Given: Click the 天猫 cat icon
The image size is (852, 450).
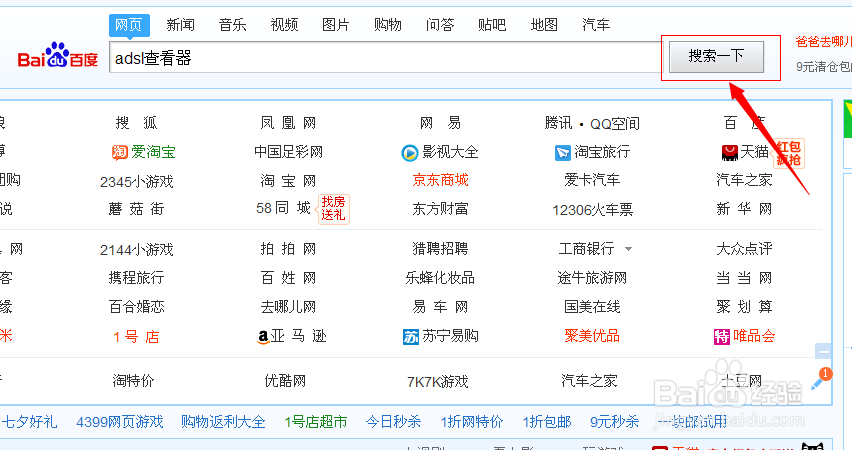Looking at the screenshot, I should [729, 153].
